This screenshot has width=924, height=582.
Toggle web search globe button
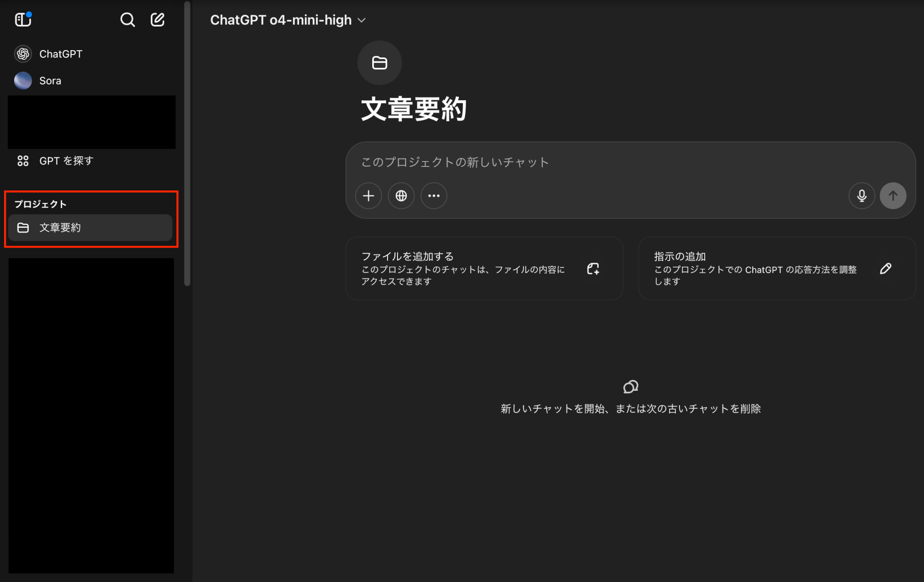pos(401,196)
